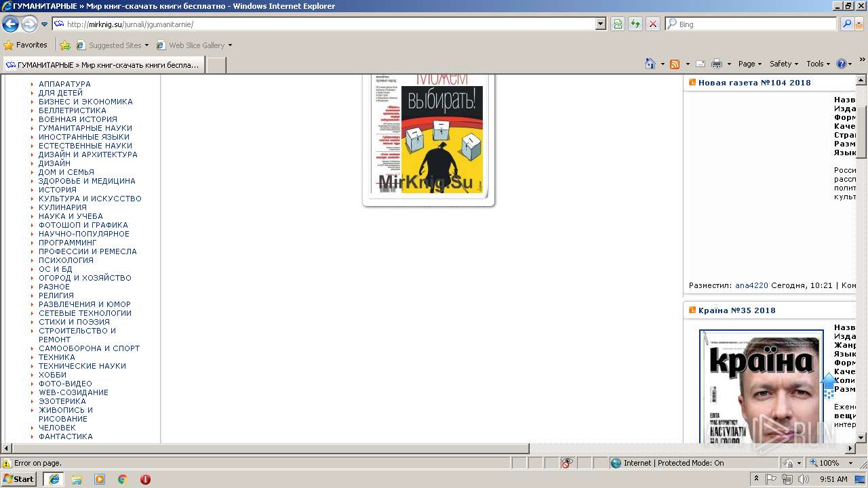
Task: Open the toolbar overflow chevron
Action: pos(862,60)
